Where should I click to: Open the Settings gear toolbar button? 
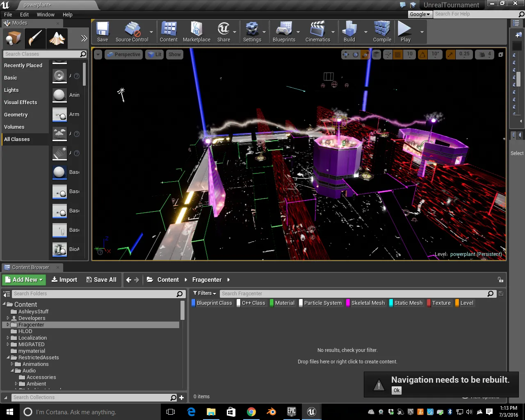click(252, 32)
